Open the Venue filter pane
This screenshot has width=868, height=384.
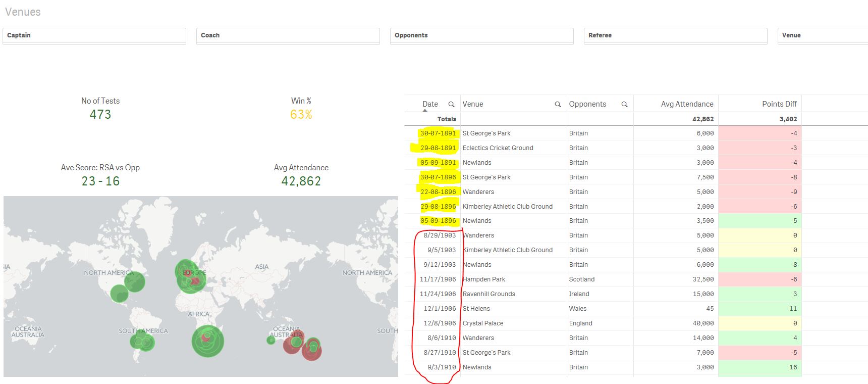click(x=823, y=35)
